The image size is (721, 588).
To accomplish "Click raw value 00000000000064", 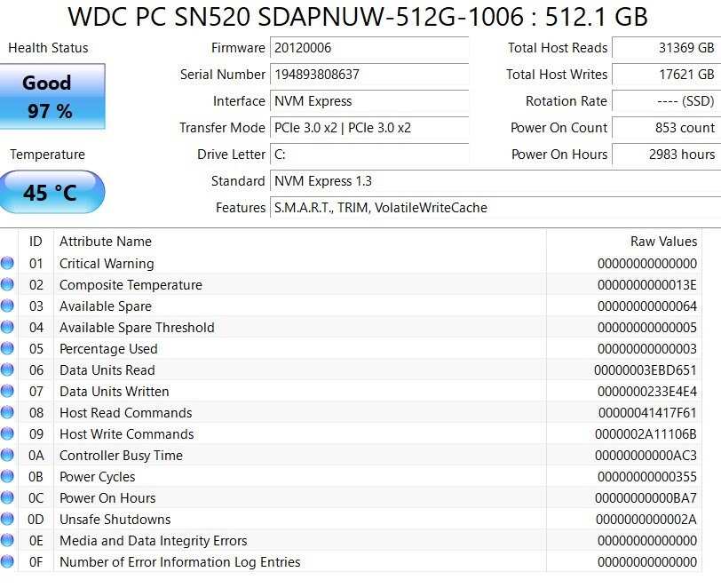I will pyautogui.click(x=647, y=306).
